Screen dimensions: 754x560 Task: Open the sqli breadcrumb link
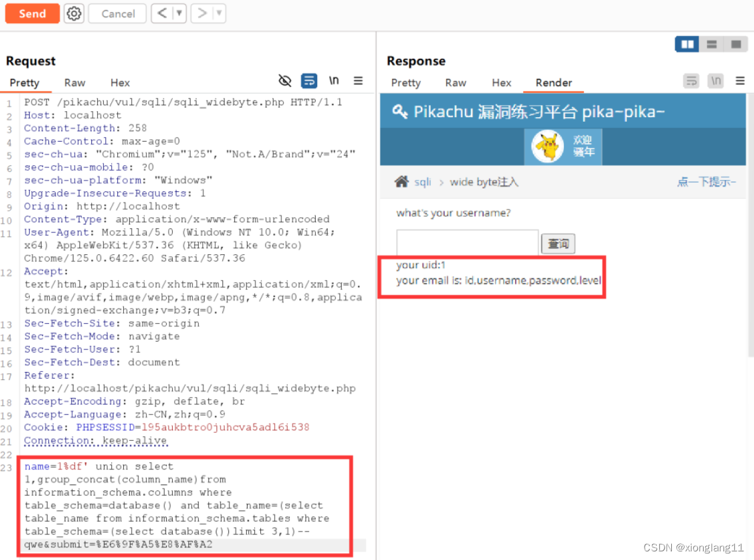click(x=423, y=182)
